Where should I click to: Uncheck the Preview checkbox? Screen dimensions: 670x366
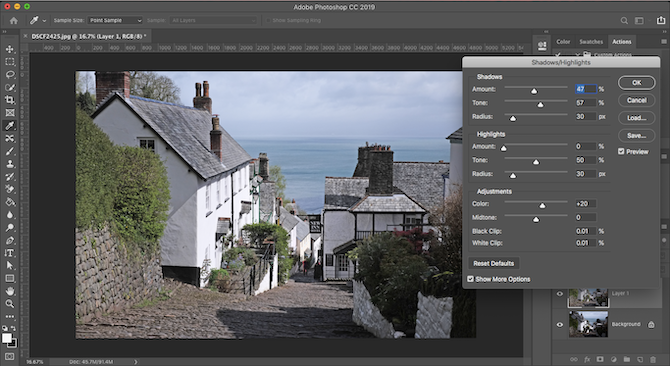click(x=621, y=152)
